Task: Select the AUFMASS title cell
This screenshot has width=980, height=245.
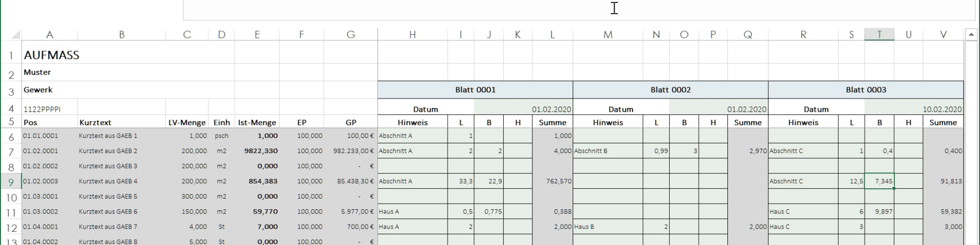Action: pos(51,55)
